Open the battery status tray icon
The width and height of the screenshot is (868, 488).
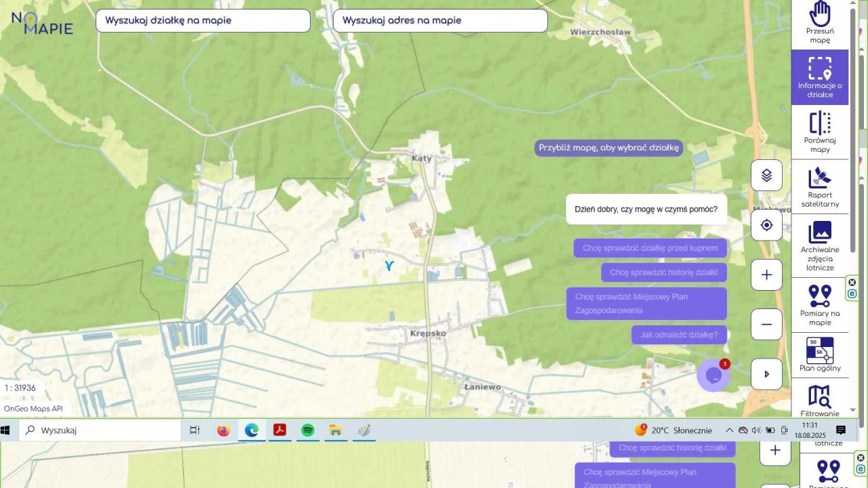(770, 430)
